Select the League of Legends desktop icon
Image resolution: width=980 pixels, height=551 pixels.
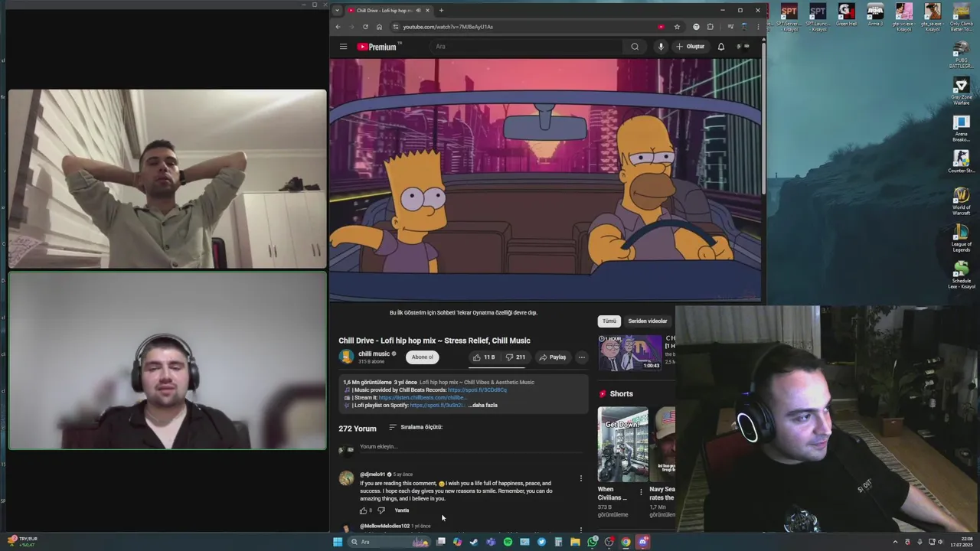click(x=961, y=238)
